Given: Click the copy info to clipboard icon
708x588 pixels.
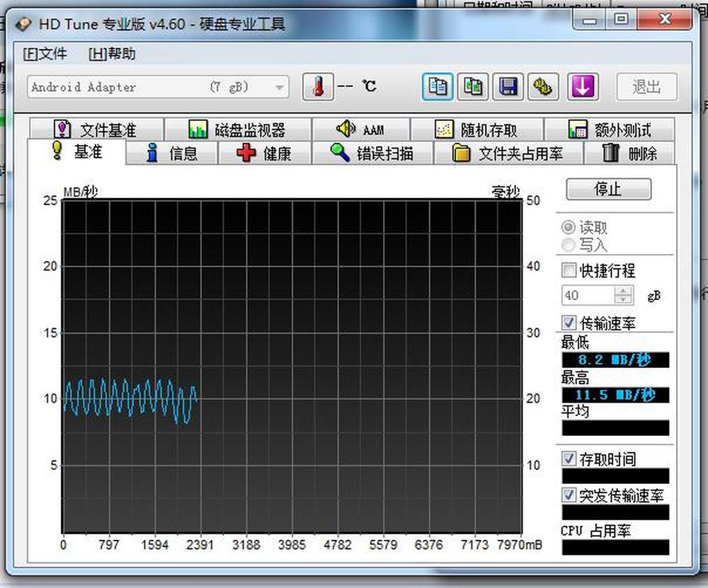Looking at the screenshot, I should (438, 87).
